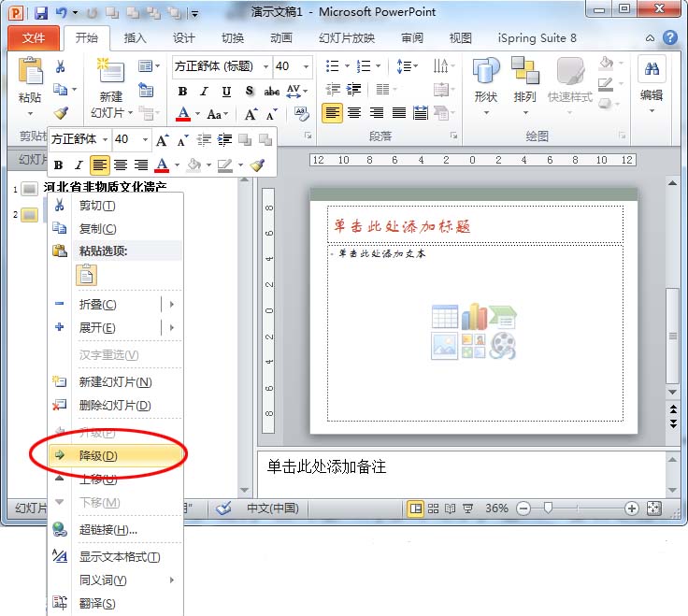The width and height of the screenshot is (688, 616).
Task: Click the Format Painter brush in the ribbon
Action: tap(61, 113)
